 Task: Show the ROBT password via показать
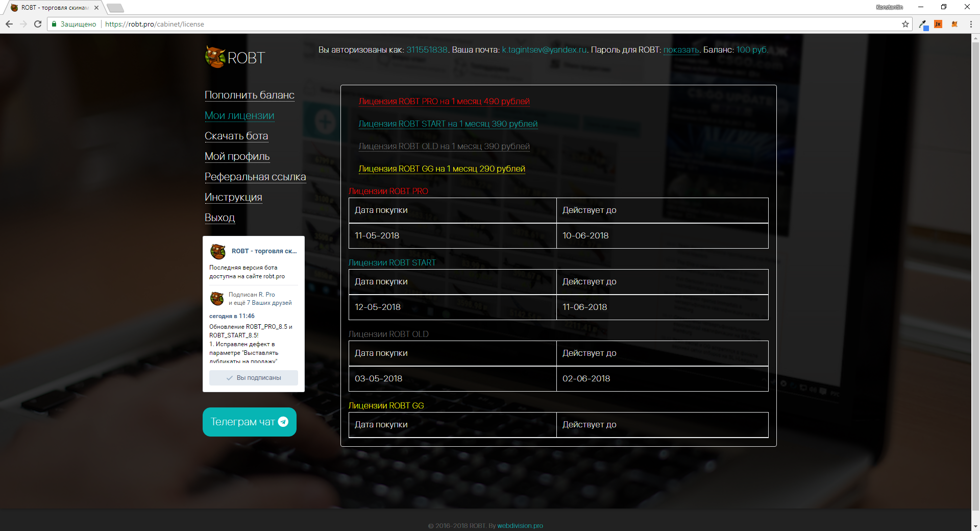click(681, 50)
